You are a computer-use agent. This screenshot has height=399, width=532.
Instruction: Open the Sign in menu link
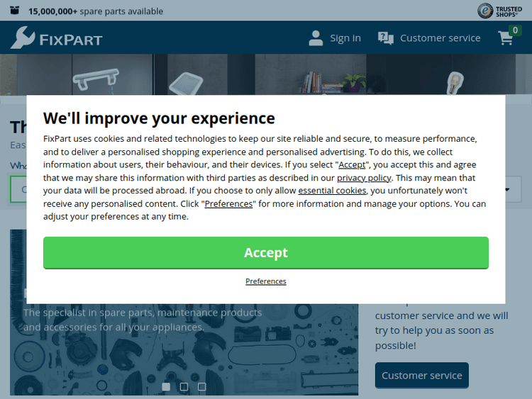[345, 38]
